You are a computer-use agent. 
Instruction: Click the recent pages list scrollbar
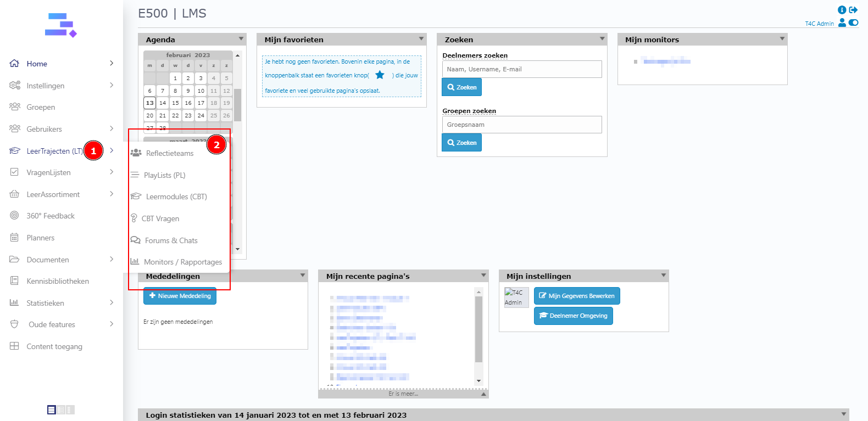pyautogui.click(x=478, y=329)
